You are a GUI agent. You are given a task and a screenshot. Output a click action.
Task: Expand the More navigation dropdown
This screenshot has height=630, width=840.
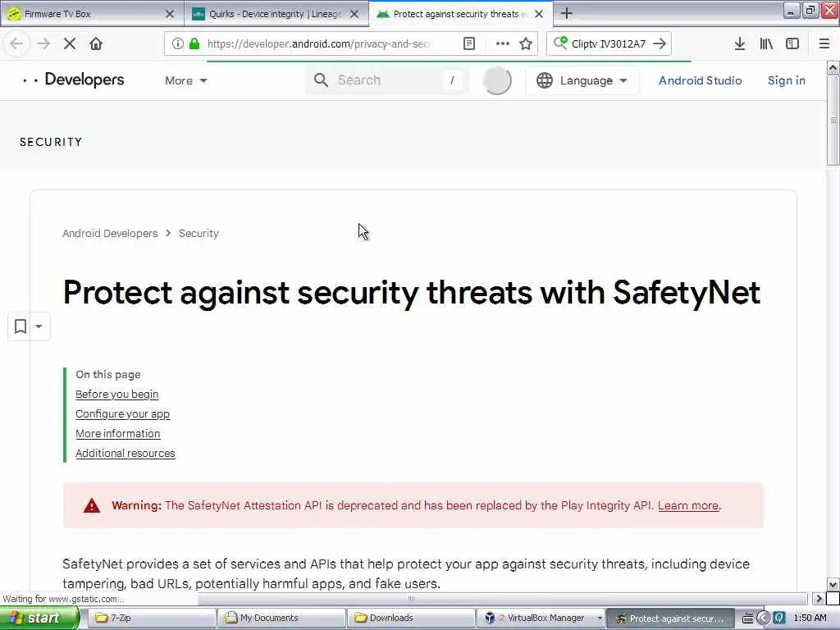pos(186,80)
